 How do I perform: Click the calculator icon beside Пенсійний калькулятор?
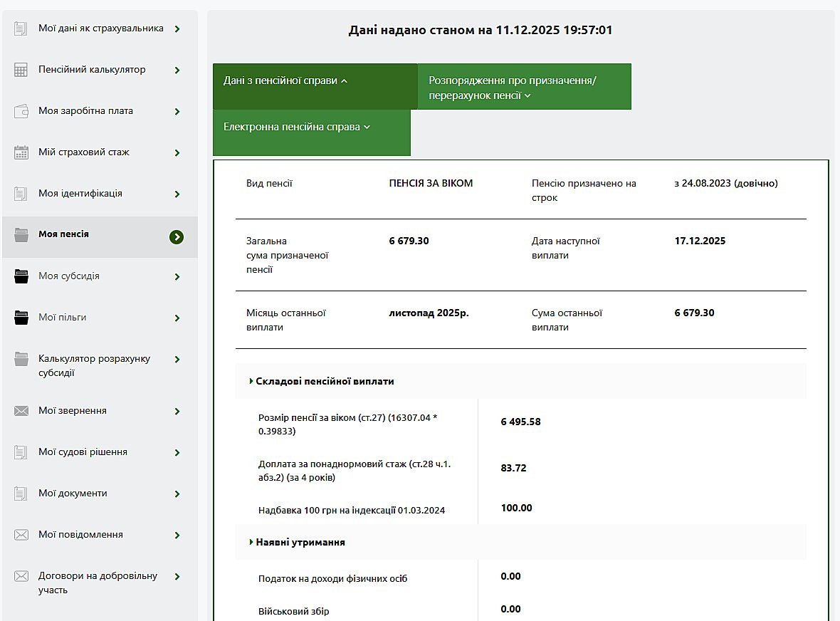[21, 70]
